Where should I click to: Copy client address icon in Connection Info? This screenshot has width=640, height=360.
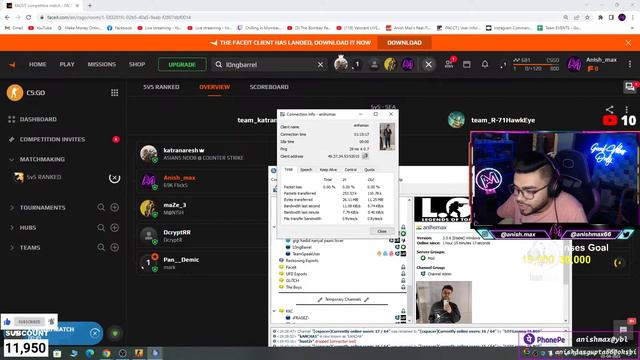pyautogui.click(x=365, y=156)
